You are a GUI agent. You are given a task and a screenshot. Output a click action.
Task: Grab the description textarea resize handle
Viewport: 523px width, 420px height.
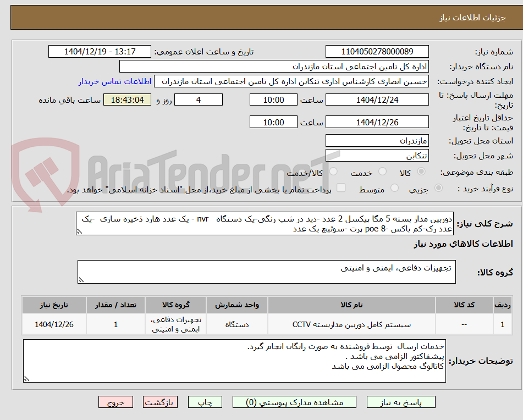coord(79,231)
